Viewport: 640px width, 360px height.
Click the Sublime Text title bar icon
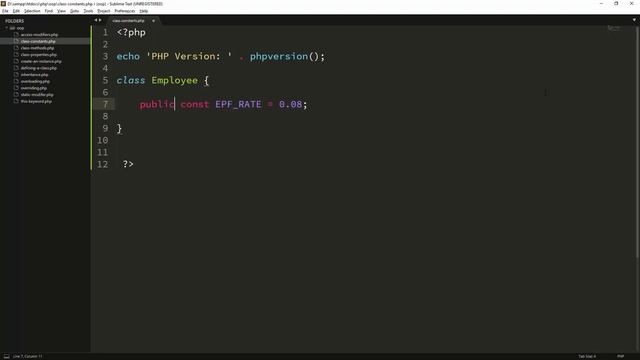(3, 4)
